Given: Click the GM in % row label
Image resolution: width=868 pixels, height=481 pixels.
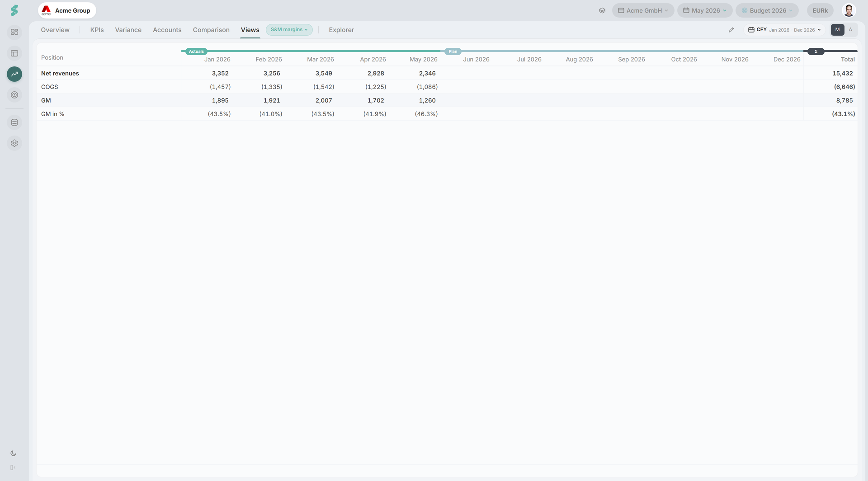Looking at the screenshot, I should click(x=53, y=114).
